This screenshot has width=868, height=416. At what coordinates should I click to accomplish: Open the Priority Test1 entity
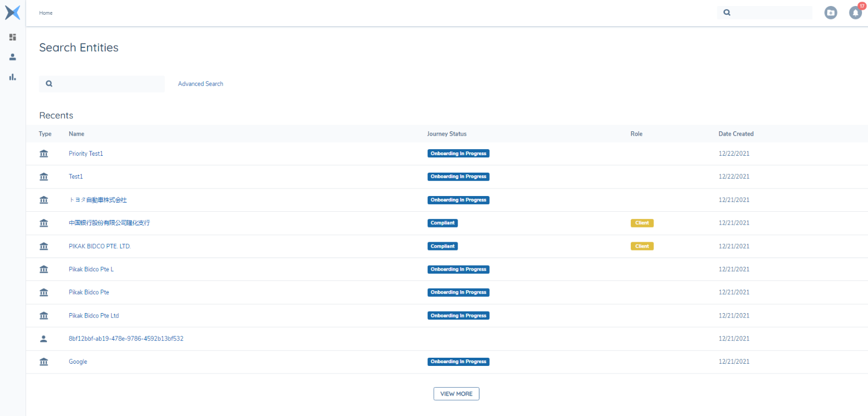(x=85, y=154)
